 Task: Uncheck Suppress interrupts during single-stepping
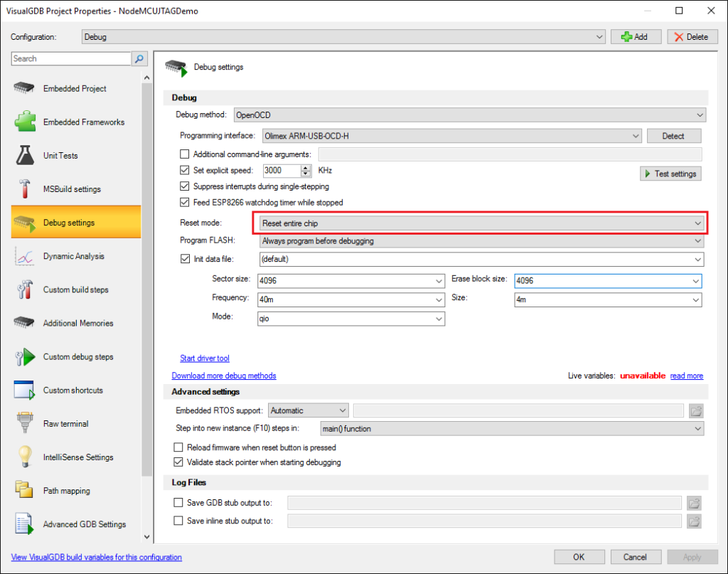pos(185,186)
